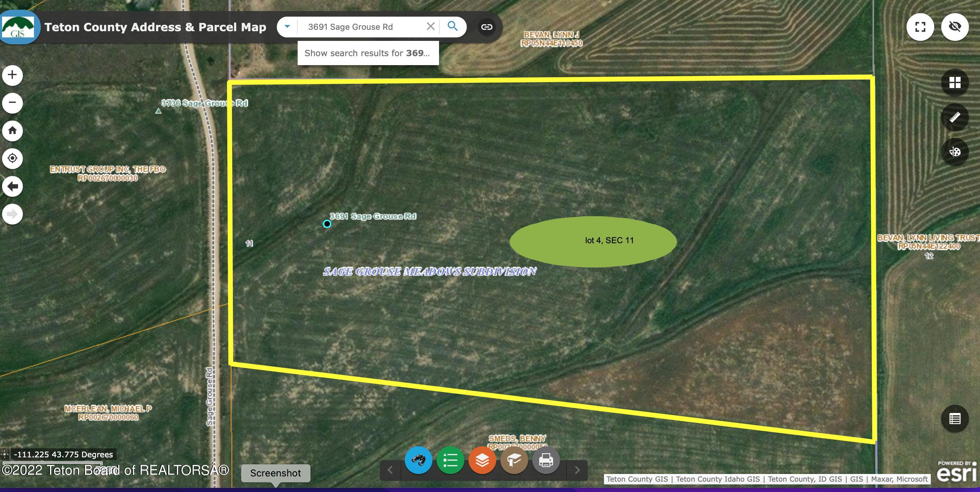The height and width of the screenshot is (492, 980).
Task: Zoom in with the plus button
Action: 12,75
